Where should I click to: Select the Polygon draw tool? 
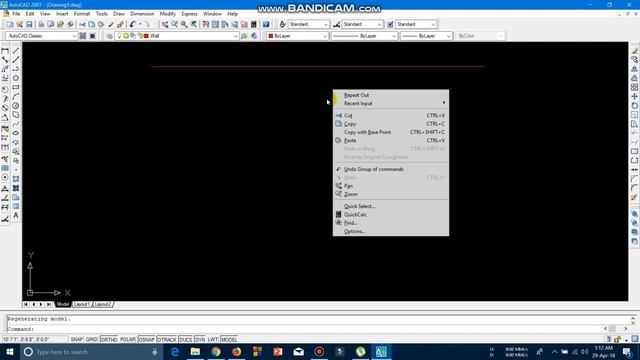point(16,78)
